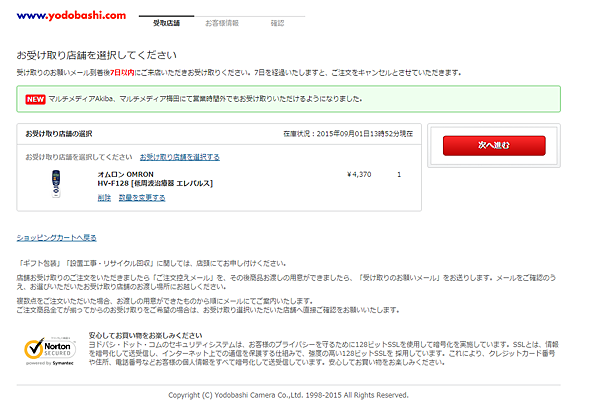
Task: Click the 数量を変更する link
Action: (x=142, y=197)
